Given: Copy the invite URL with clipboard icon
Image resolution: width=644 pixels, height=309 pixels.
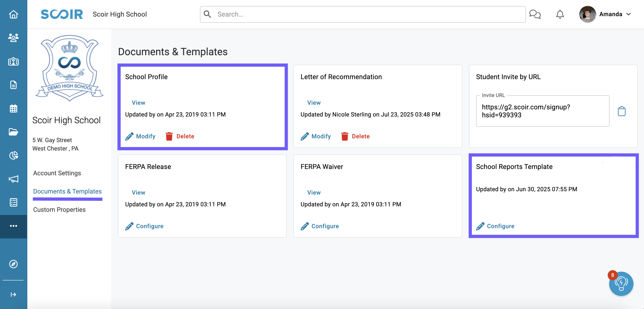Looking at the screenshot, I should 622,111.
